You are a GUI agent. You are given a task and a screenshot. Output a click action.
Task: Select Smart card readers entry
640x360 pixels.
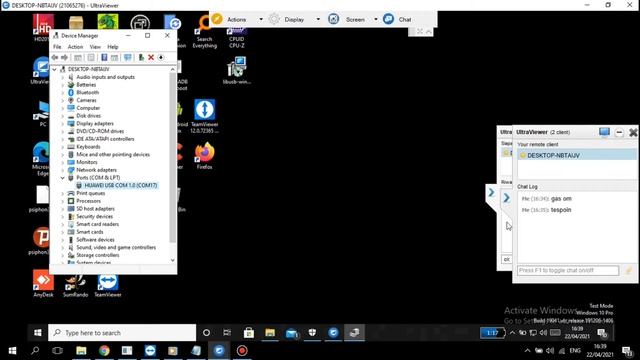pos(98,224)
